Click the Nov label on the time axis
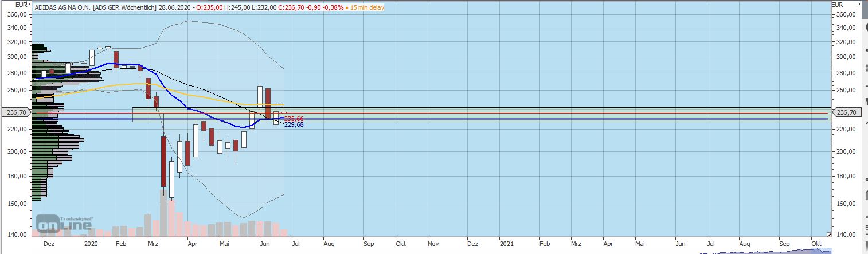The image size is (868, 254). tap(433, 244)
